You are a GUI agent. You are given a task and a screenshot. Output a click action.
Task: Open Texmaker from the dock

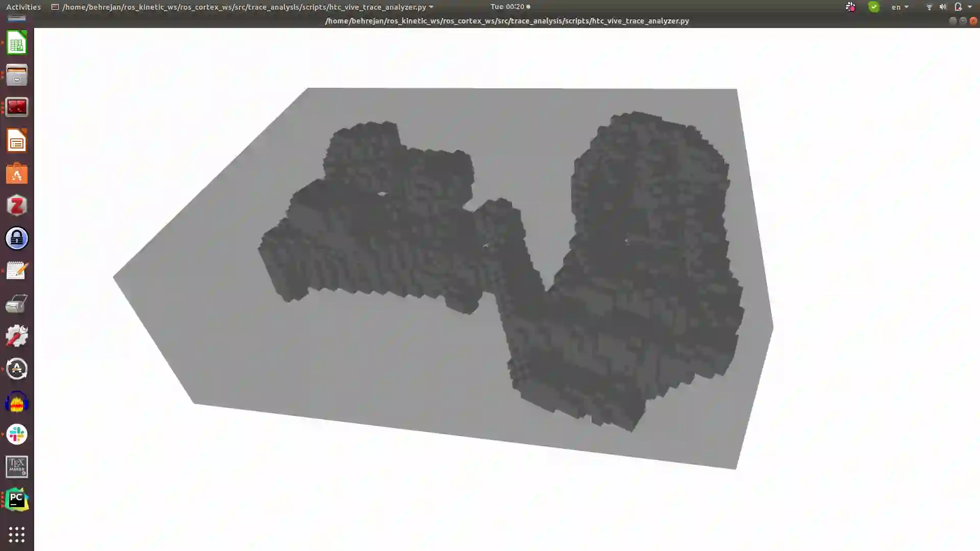tap(16, 467)
